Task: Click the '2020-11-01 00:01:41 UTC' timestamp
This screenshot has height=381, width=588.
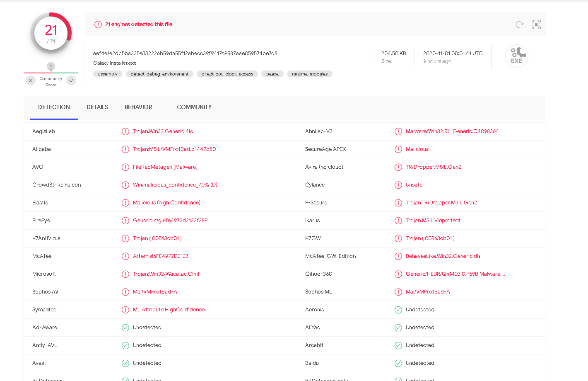Action: (x=453, y=53)
